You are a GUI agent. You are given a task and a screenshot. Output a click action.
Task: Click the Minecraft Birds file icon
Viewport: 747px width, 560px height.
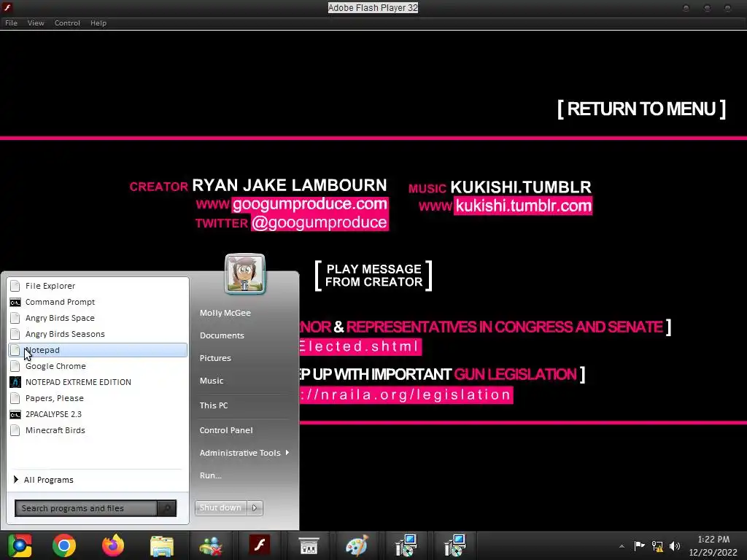pos(15,430)
